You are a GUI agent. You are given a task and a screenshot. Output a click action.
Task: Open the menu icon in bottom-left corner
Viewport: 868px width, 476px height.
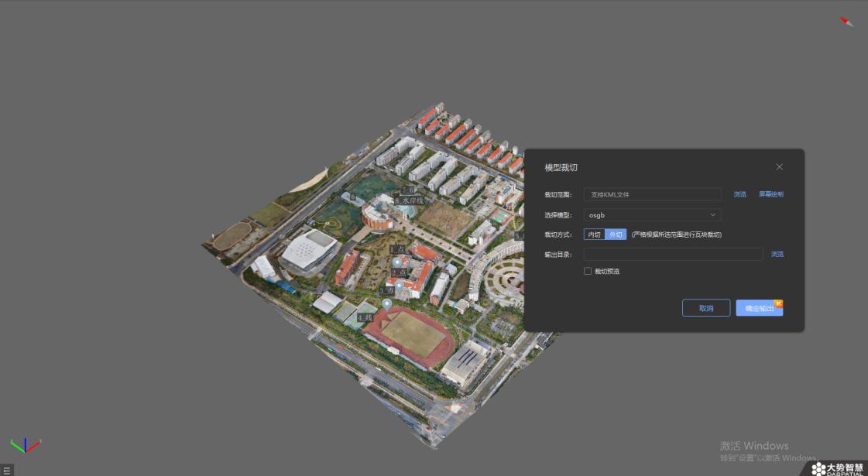(7, 471)
